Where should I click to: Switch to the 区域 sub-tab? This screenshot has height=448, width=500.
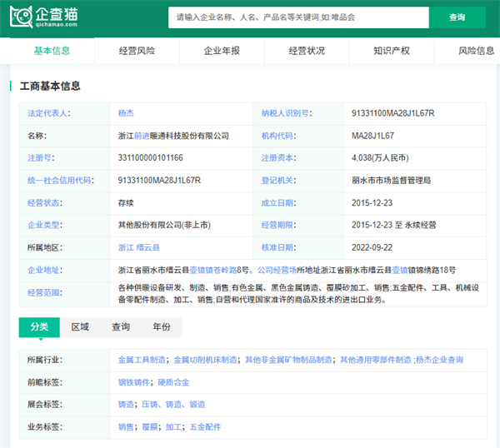[80, 327]
